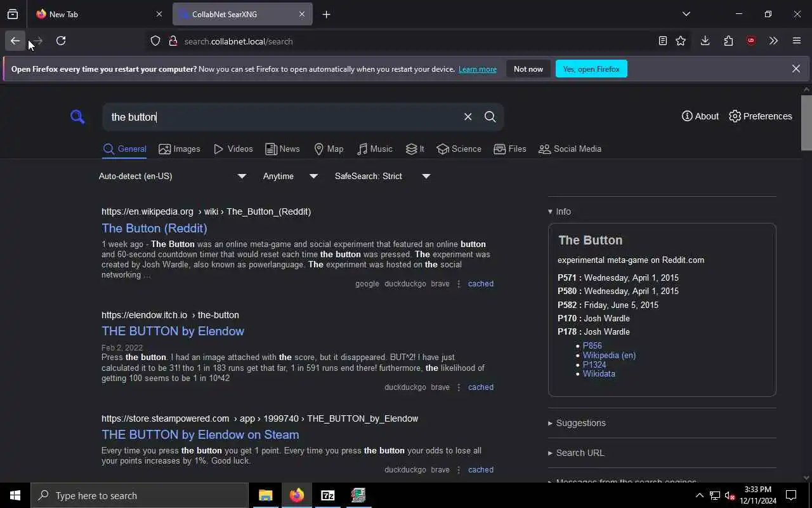Switch to Music category
The height and width of the screenshot is (508, 812).
[375, 149]
